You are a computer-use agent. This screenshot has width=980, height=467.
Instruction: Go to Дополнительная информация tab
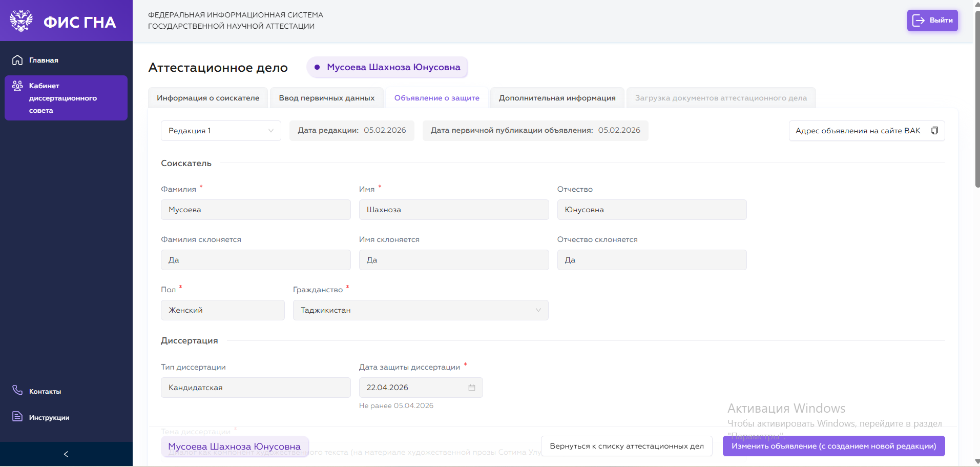(x=557, y=98)
